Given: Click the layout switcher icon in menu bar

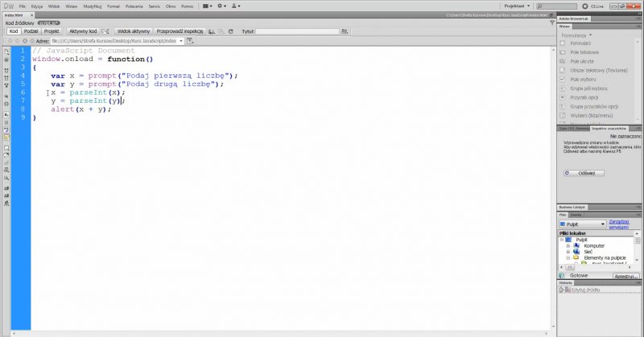Looking at the screenshot, I should (x=207, y=5).
